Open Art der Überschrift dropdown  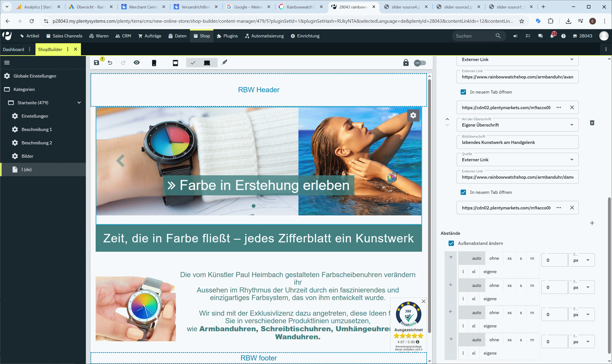[517, 125]
